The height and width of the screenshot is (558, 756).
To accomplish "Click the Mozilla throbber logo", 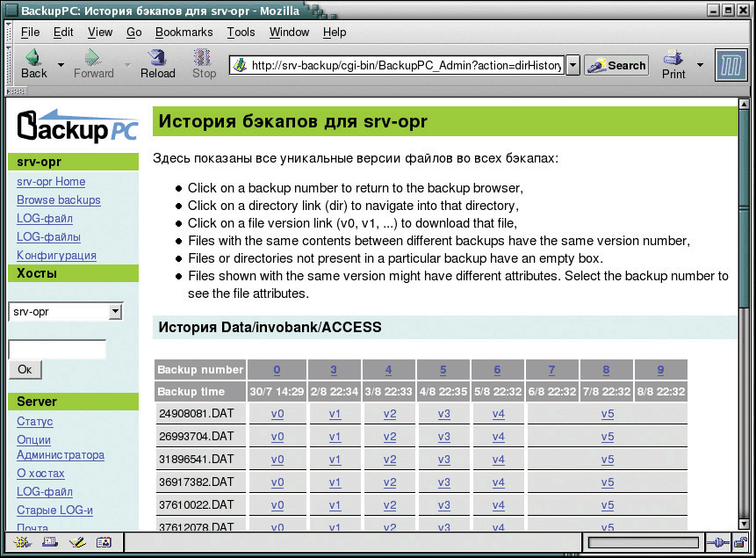I will (729, 65).
